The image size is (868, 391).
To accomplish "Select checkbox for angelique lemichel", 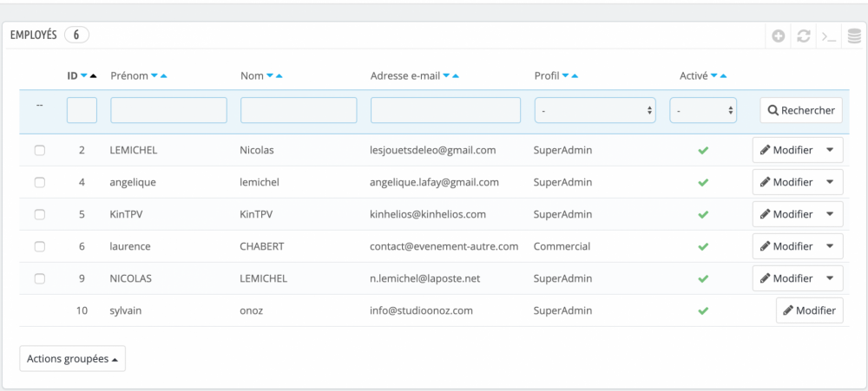I will 39,182.
